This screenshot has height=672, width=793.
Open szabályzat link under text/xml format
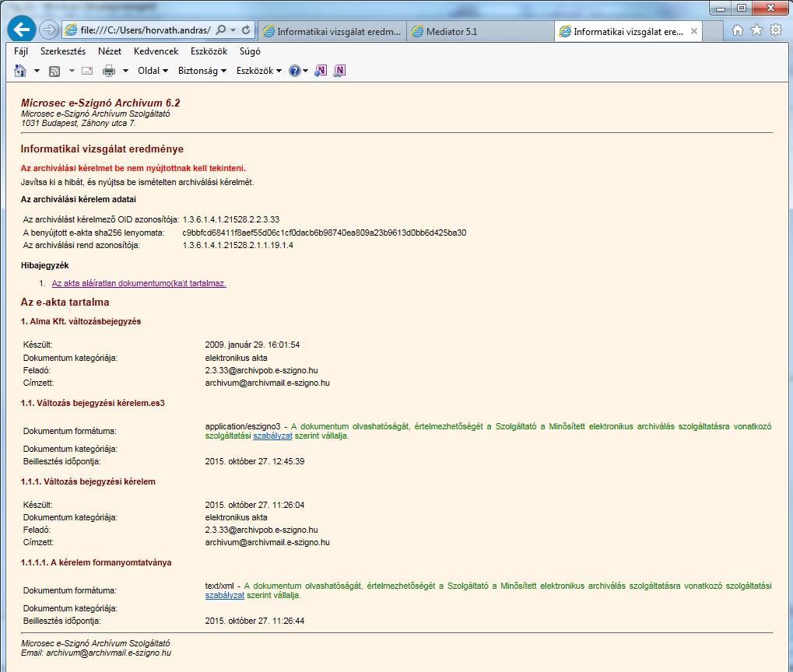pyautogui.click(x=225, y=596)
